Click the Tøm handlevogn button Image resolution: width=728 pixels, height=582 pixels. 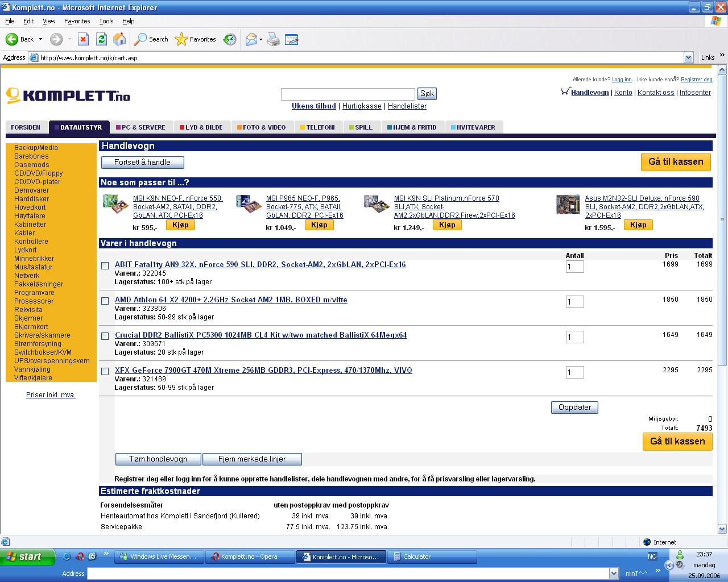point(158,459)
